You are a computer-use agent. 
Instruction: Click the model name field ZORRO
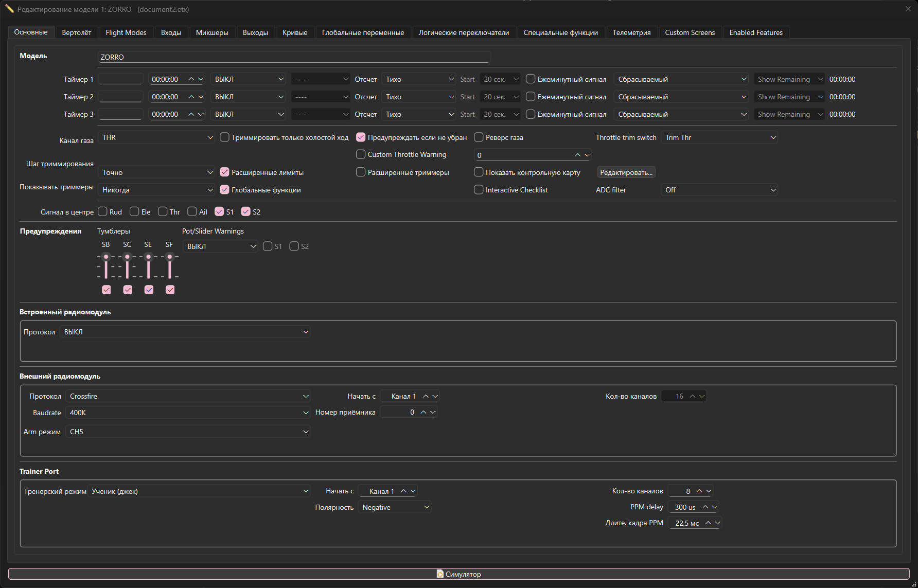pos(294,57)
